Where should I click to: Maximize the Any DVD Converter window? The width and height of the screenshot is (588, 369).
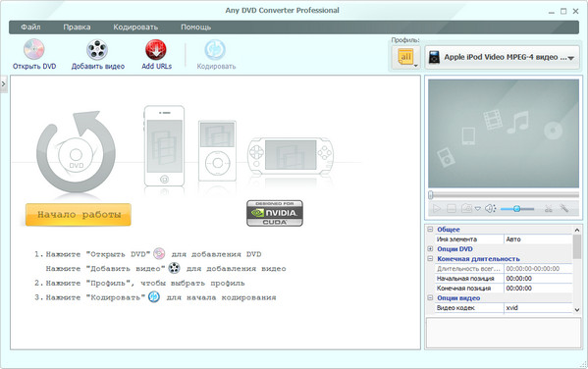(x=563, y=12)
